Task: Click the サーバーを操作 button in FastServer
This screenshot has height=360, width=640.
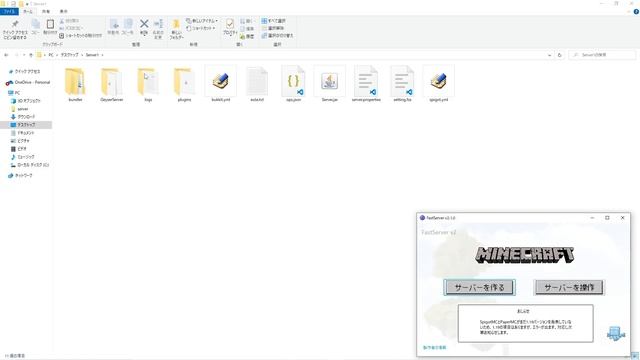Action: tap(569, 287)
